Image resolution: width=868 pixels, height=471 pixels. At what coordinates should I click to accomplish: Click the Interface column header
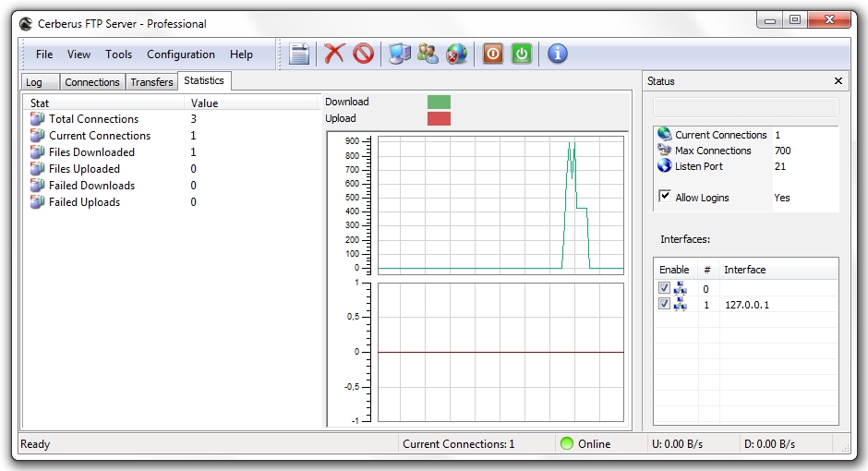778,270
